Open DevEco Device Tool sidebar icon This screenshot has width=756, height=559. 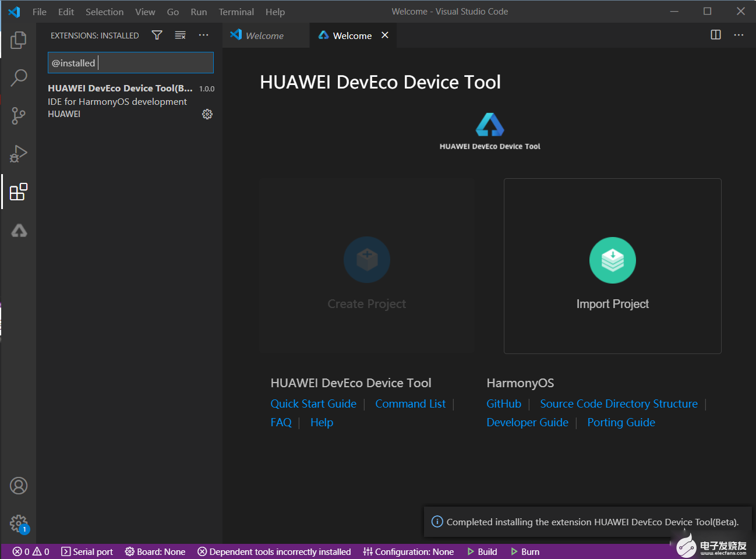(19, 231)
